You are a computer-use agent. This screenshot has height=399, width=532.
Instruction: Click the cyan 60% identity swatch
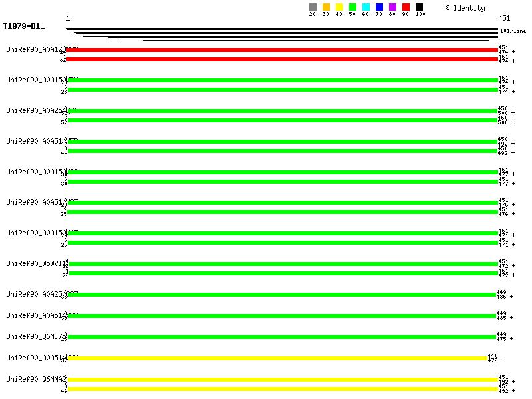coord(366,7)
